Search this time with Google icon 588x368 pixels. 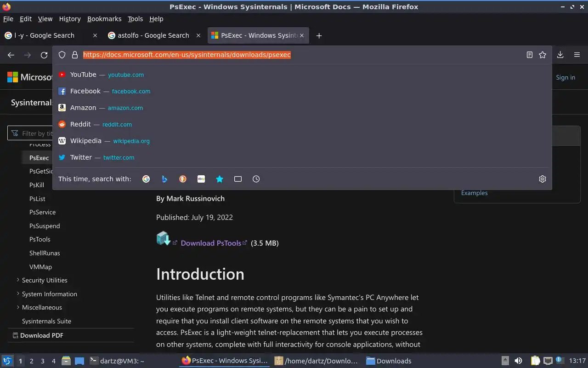[146, 179]
